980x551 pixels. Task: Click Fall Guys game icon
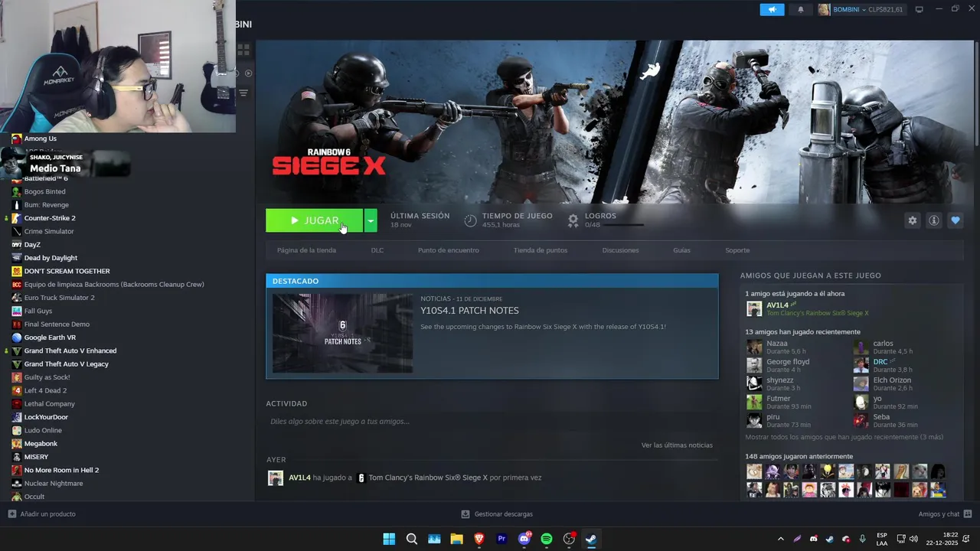coord(17,311)
